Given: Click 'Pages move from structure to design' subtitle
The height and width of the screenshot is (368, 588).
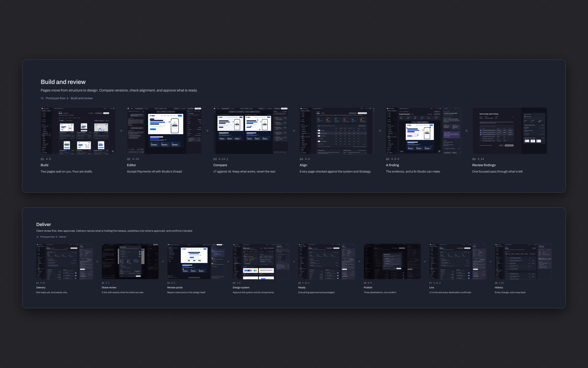Looking at the screenshot, I should click(x=119, y=90).
